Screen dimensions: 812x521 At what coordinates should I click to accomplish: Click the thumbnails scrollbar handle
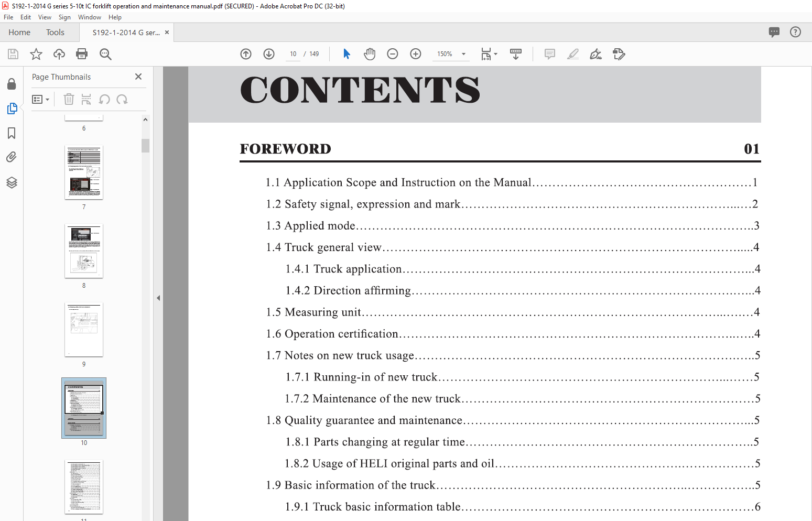[145, 145]
